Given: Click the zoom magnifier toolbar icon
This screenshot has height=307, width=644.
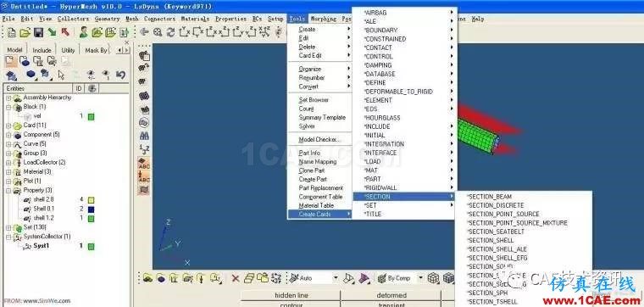Looking at the screenshot, I should point(158,32).
